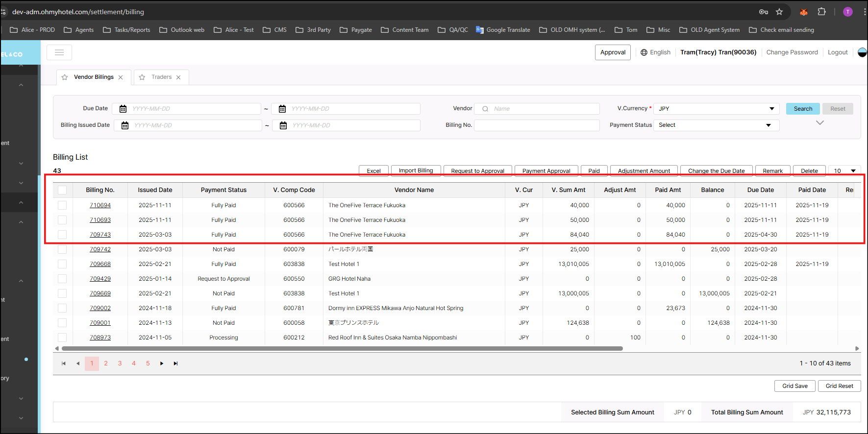Click the globe language icon
This screenshot has width=868, height=434.
[x=644, y=52]
